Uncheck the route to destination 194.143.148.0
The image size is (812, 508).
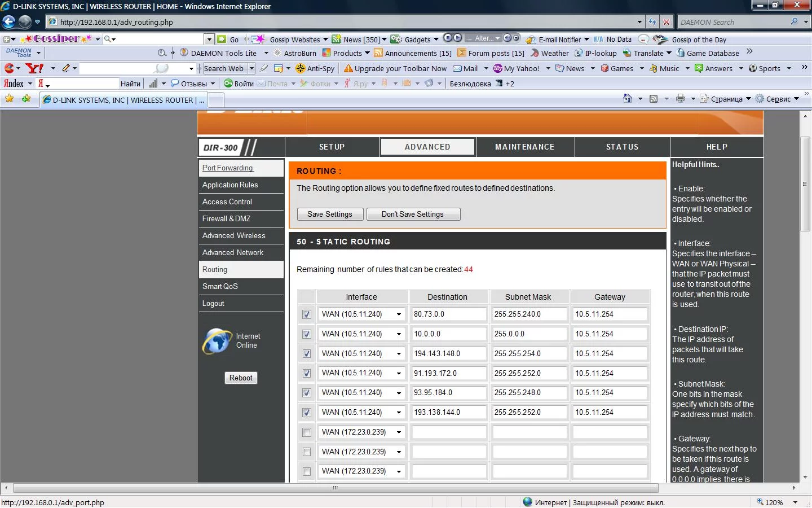tap(307, 354)
